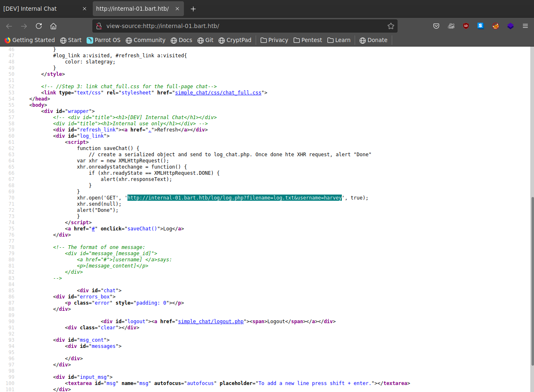
Task: Close the [DEV] Internal Chat tab
Action: tap(85, 9)
